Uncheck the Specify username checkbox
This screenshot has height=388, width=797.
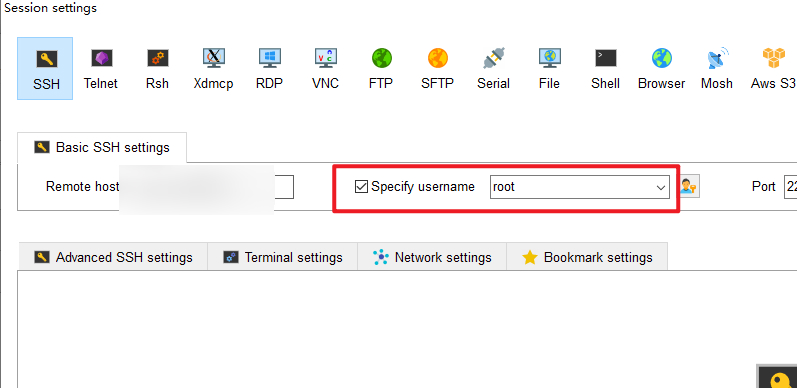[361, 187]
